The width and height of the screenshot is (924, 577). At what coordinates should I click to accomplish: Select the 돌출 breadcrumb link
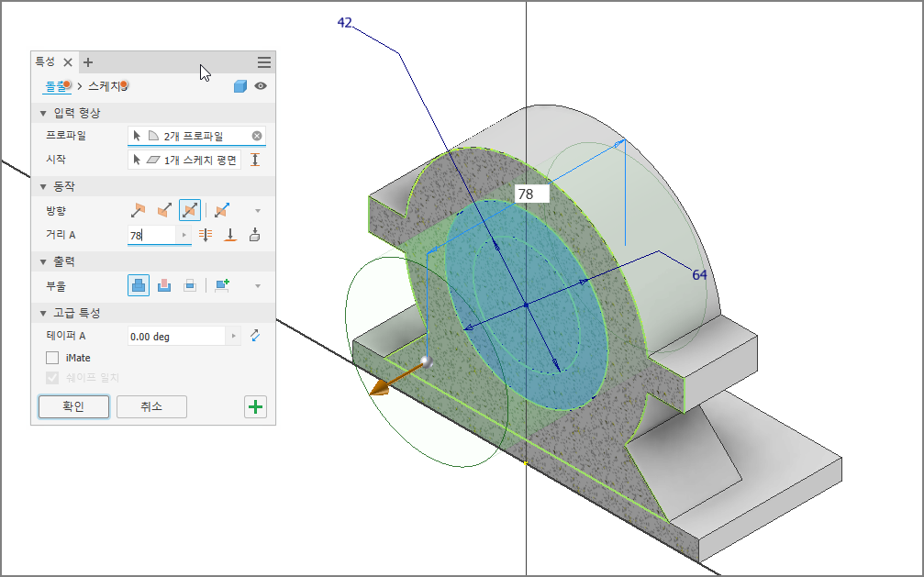pyautogui.click(x=56, y=86)
